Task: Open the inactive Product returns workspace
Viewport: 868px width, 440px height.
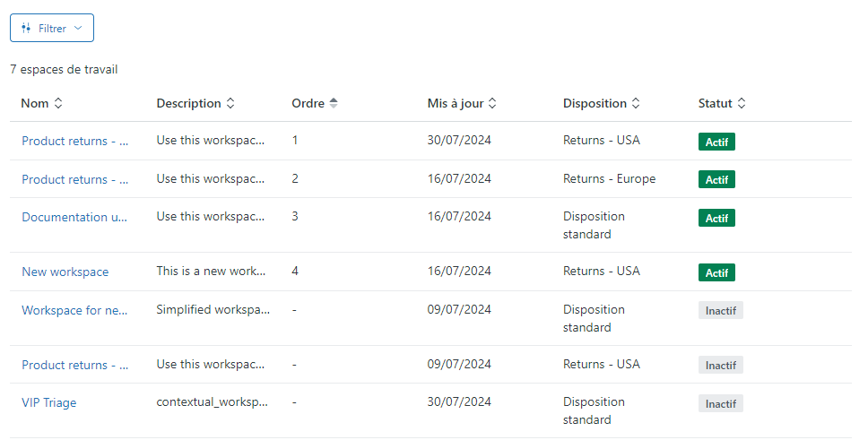Action: pos(74,366)
